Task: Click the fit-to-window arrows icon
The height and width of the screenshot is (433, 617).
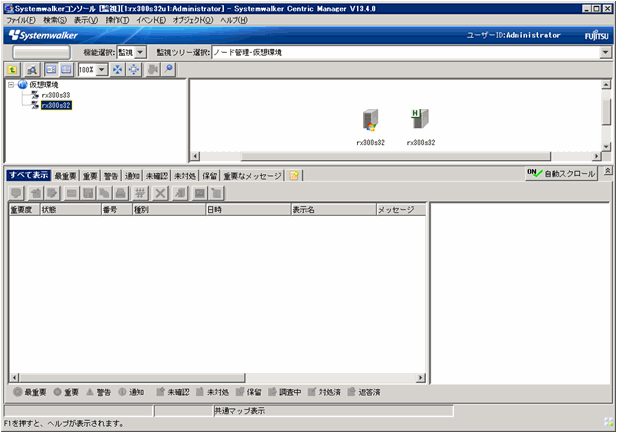Action: click(x=119, y=70)
